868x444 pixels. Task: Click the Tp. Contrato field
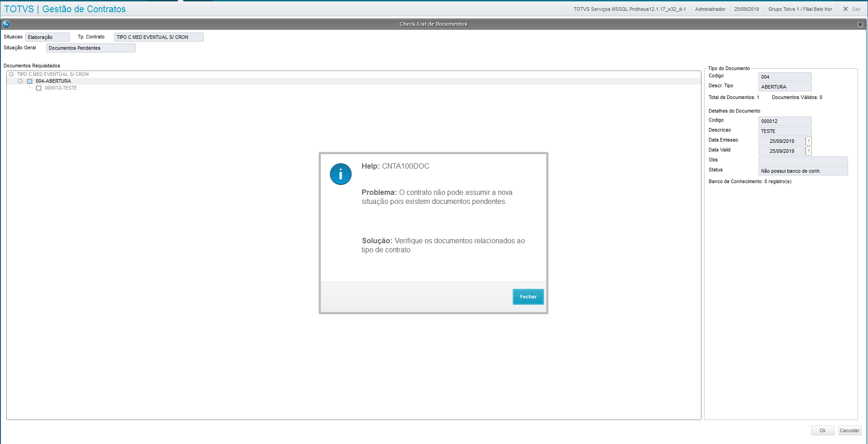point(159,37)
